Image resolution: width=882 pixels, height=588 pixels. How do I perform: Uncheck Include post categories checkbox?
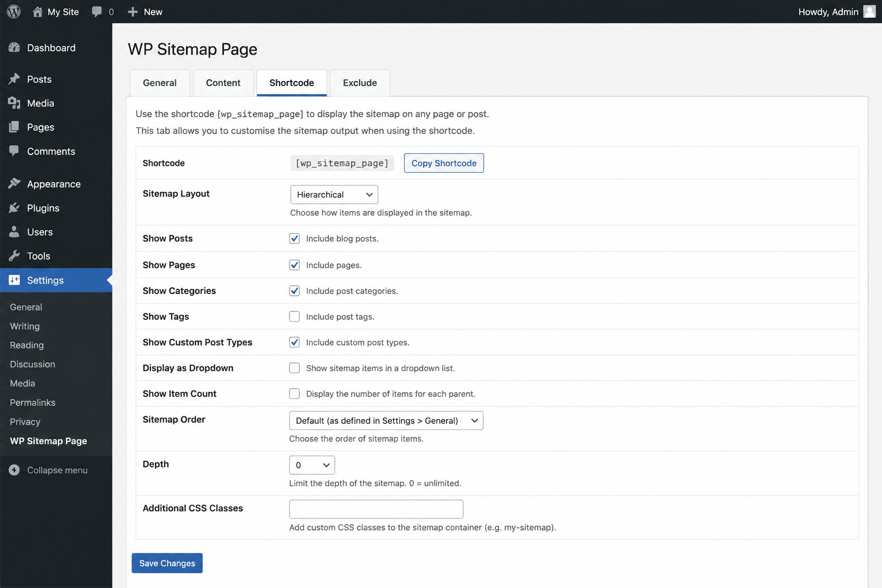point(295,291)
